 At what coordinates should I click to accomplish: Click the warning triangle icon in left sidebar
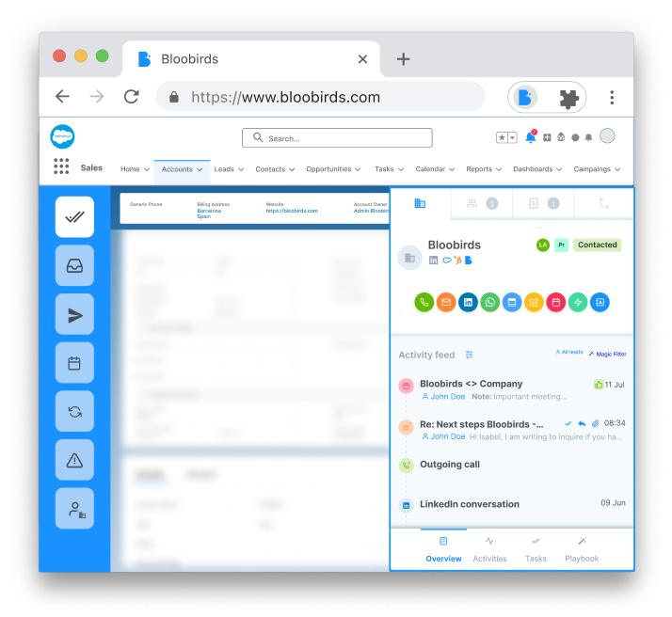(x=74, y=460)
